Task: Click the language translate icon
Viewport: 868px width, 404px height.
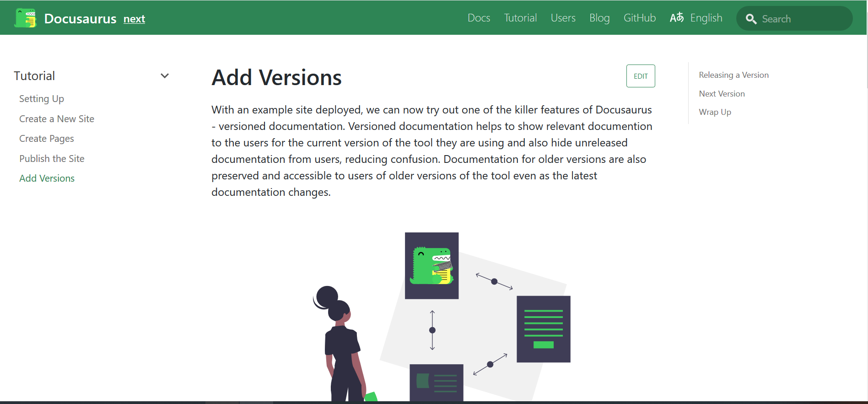Action: (x=677, y=17)
